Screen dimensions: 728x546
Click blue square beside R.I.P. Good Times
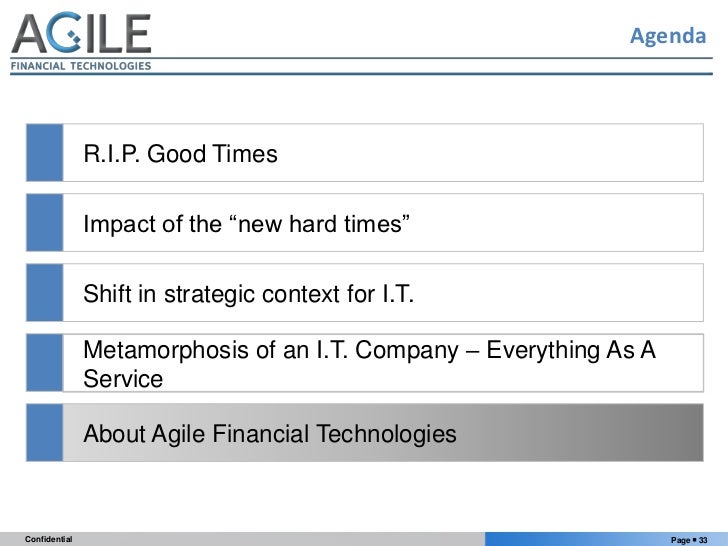click(45, 153)
